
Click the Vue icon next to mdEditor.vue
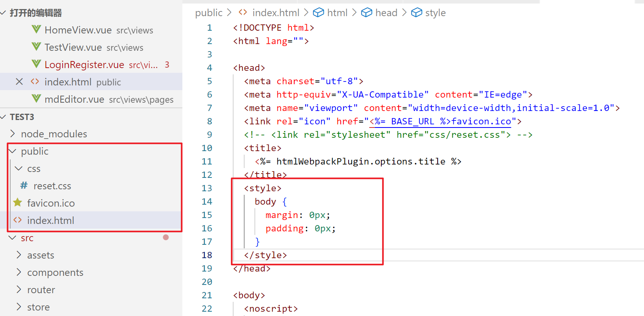point(36,99)
